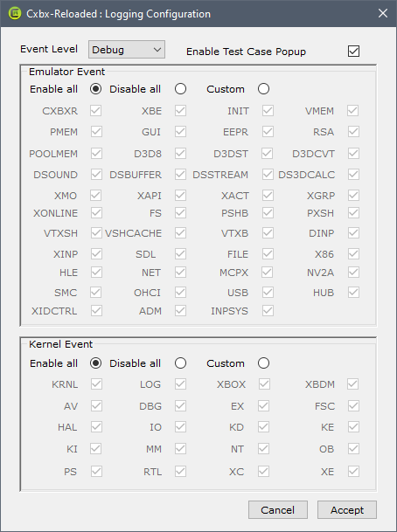Toggle the VMEM checkbox
This screenshot has width=397, height=532.
pos(353,111)
